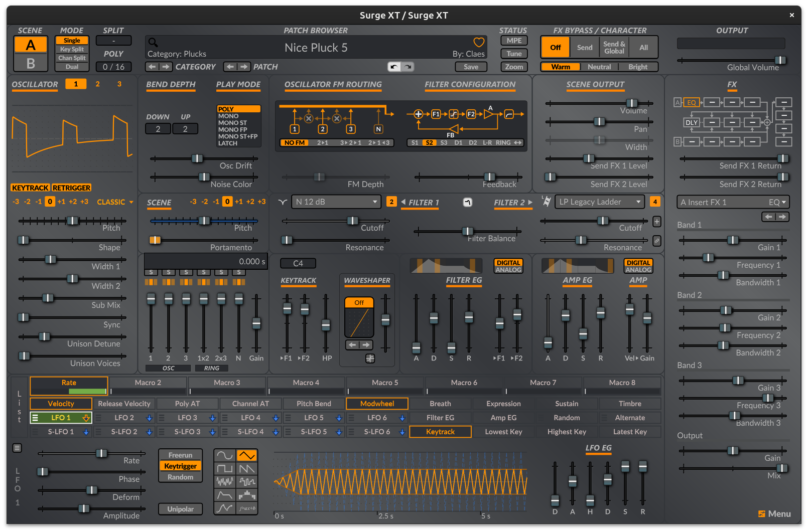Viewport: 808px width, 532px height.
Task: Adjust the Global Volume slider
Action: click(x=732, y=60)
